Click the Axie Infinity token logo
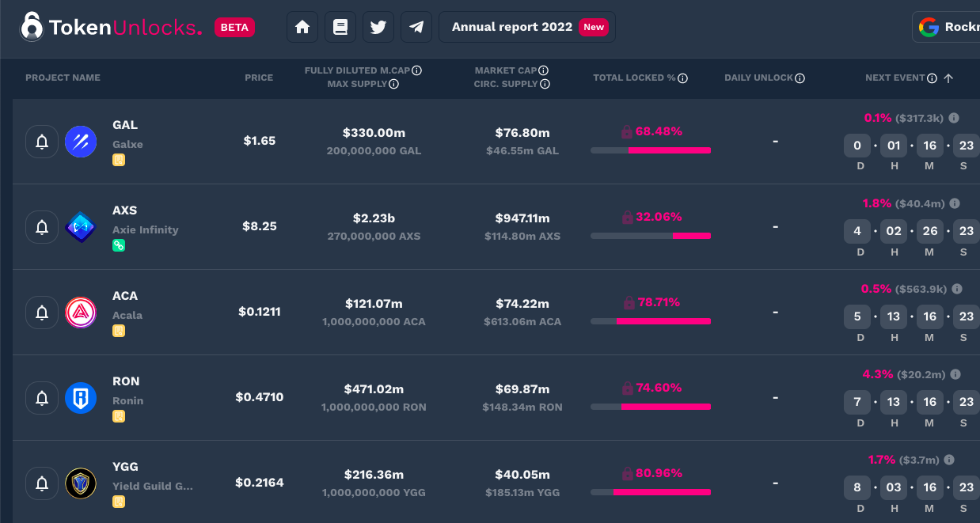 point(81,227)
